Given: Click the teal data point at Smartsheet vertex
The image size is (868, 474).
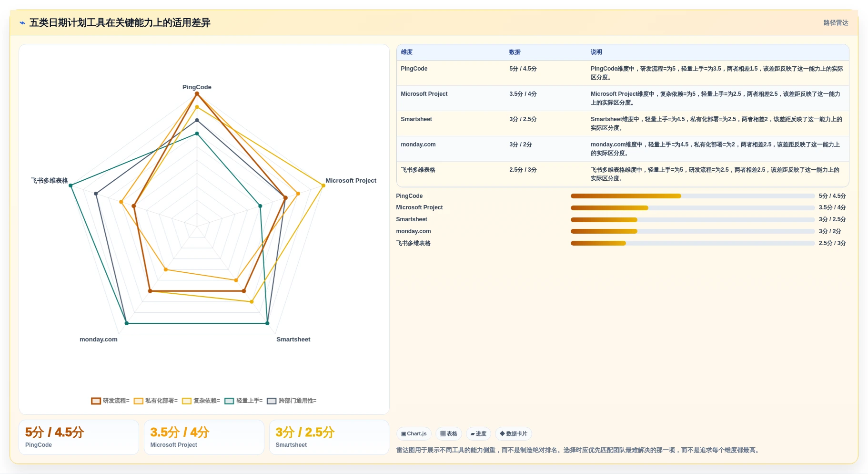Looking at the screenshot, I should click(x=267, y=323).
